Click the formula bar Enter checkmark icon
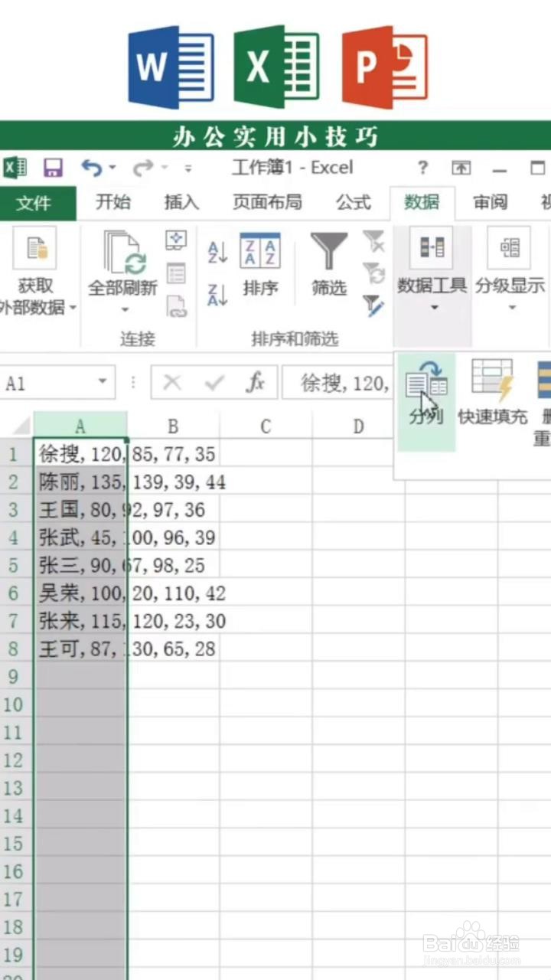Viewport: 551px width, 980px height. pyautogui.click(x=214, y=382)
